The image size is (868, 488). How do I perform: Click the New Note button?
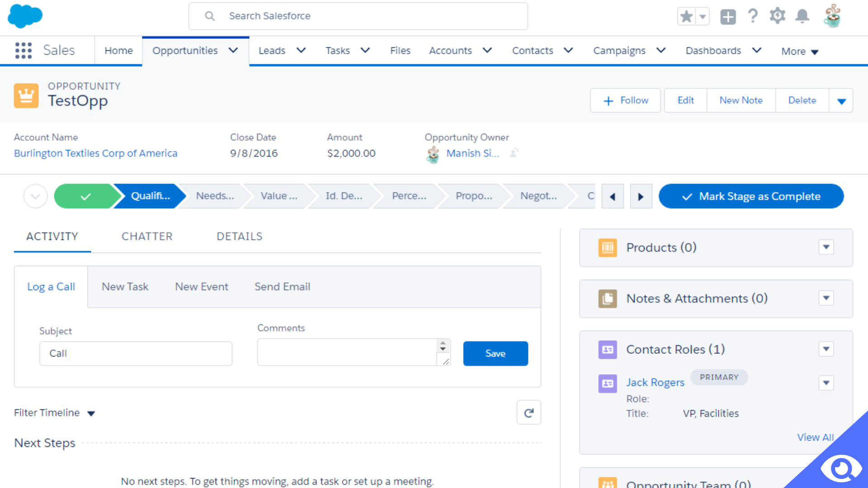[741, 100]
